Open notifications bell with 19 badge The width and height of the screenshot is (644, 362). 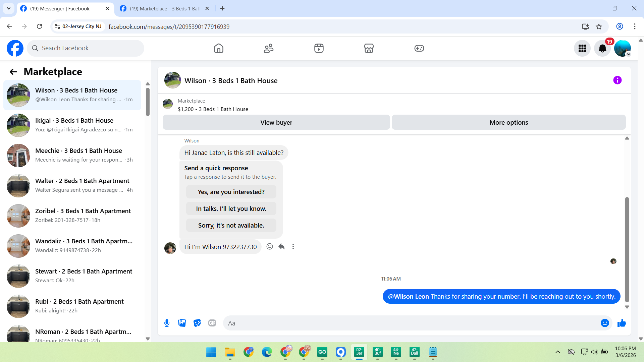pyautogui.click(x=602, y=49)
